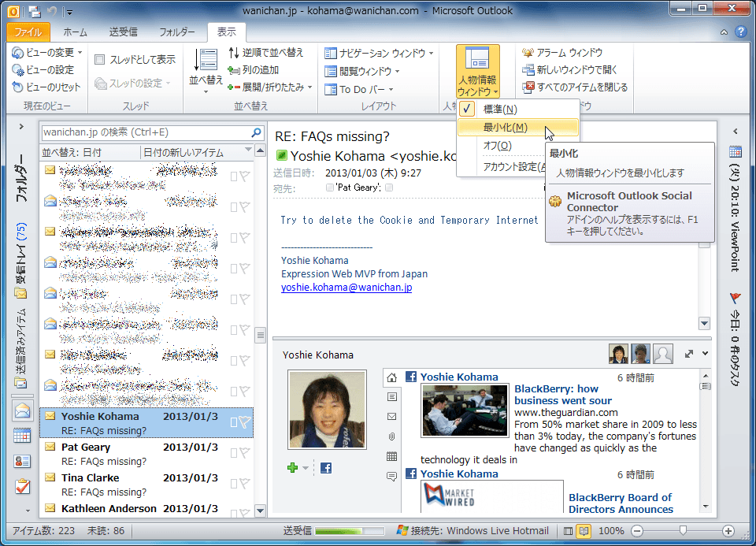Collapse People Pane with chevron arrow

[706, 354]
